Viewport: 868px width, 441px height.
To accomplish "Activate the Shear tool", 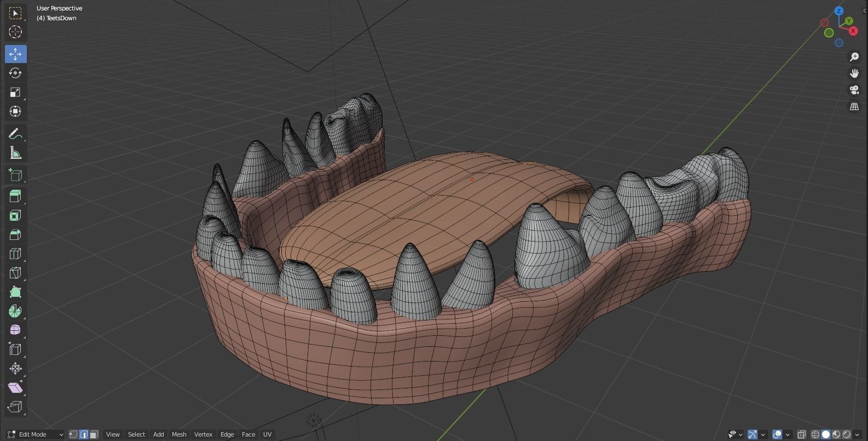I will pos(15,387).
